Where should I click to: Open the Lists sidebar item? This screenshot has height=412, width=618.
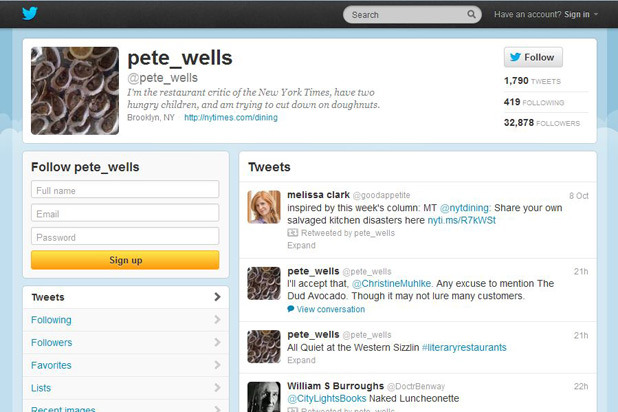126,388
